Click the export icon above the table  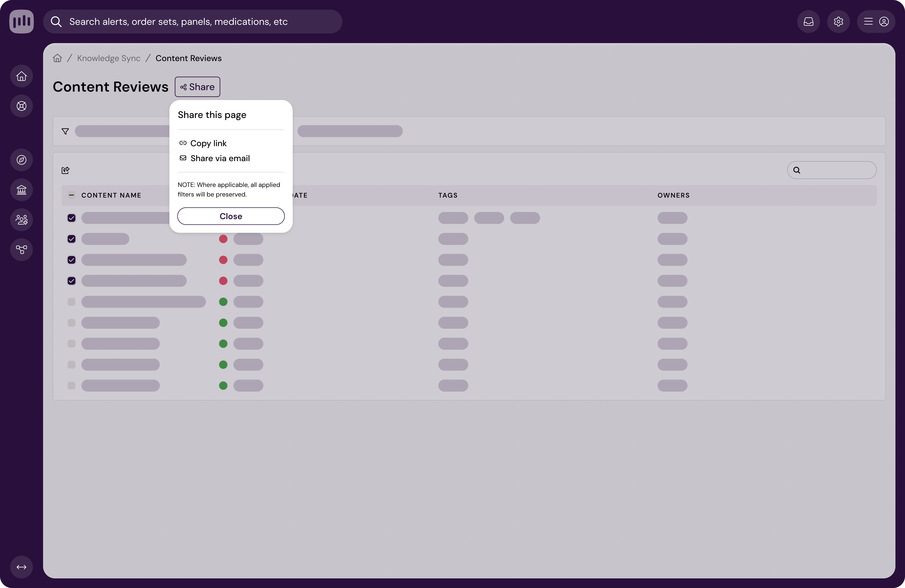65,170
